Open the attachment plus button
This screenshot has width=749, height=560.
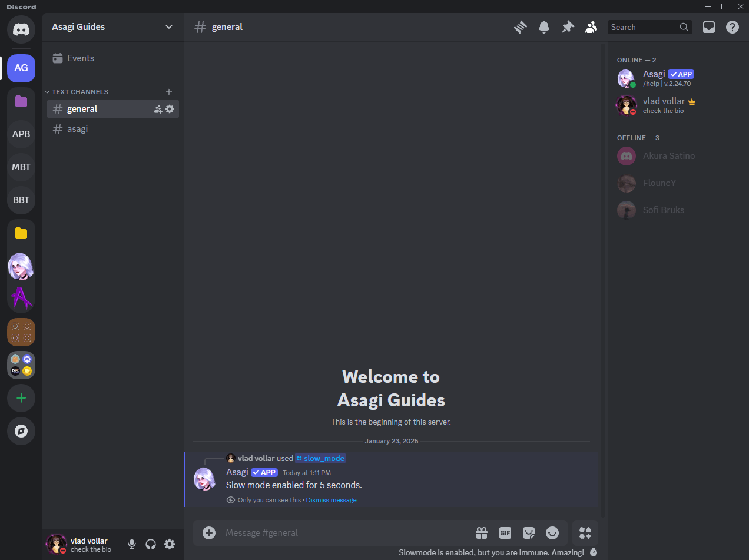(x=209, y=533)
